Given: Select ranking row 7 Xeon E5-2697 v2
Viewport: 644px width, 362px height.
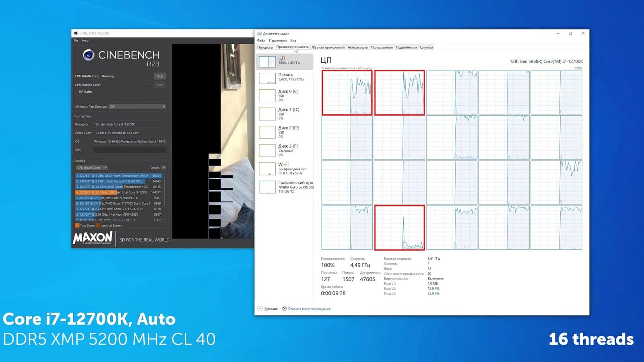Looking at the screenshot, I should click(x=118, y=209).
